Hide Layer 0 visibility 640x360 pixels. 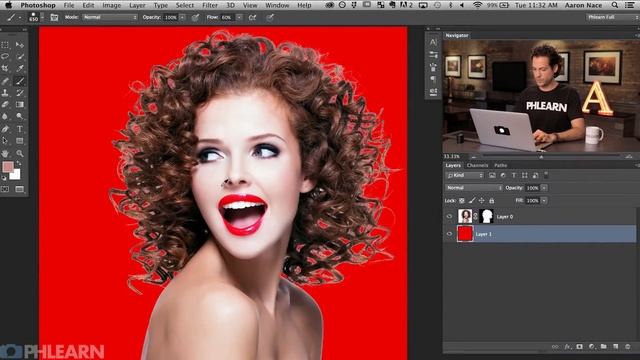coord(449,217)
